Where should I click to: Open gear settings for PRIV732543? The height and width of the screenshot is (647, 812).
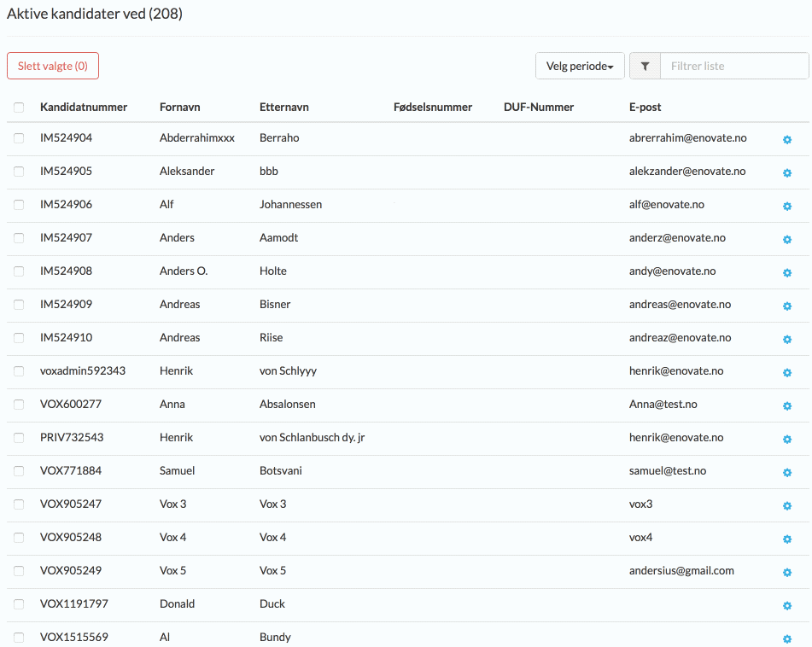point(787,439)
